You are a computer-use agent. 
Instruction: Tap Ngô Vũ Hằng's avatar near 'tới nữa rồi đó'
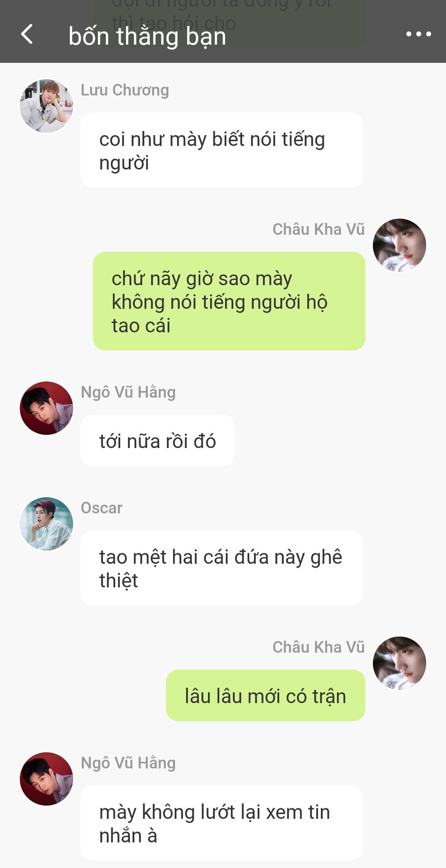tap(47, 408)
